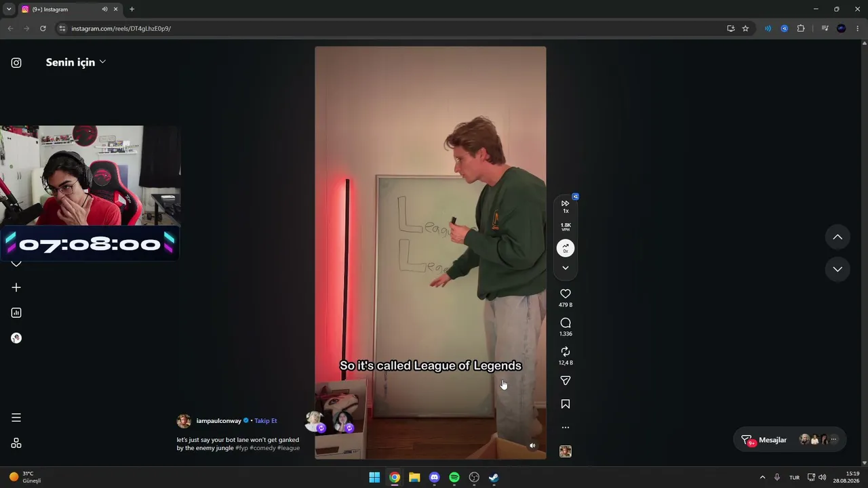Screen dimensions: 868x488
Task: Open the blue circular extension icon
Action: (x=784, y=28)
